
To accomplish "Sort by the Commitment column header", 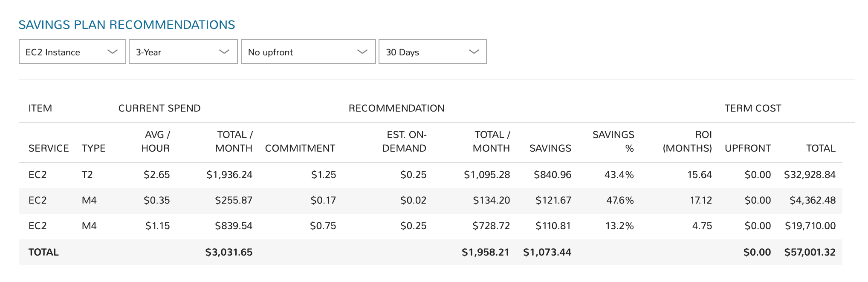I will click(x=300, y=148).
